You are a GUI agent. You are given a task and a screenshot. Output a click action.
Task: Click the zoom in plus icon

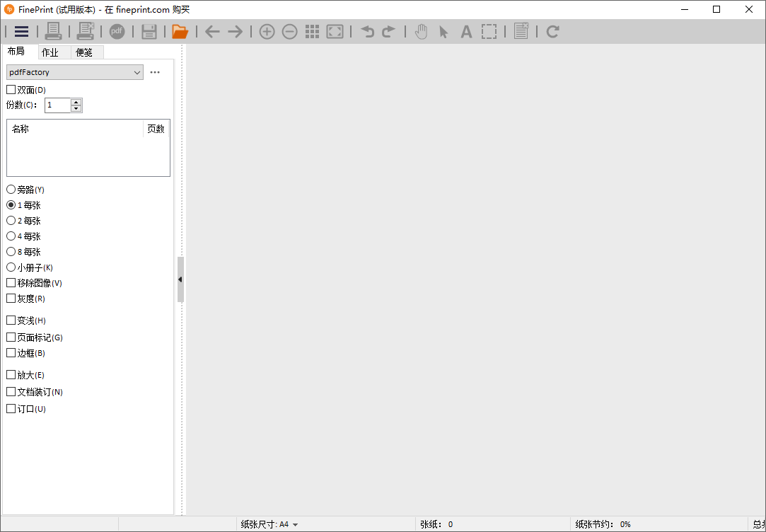click(x=267, y=31)
